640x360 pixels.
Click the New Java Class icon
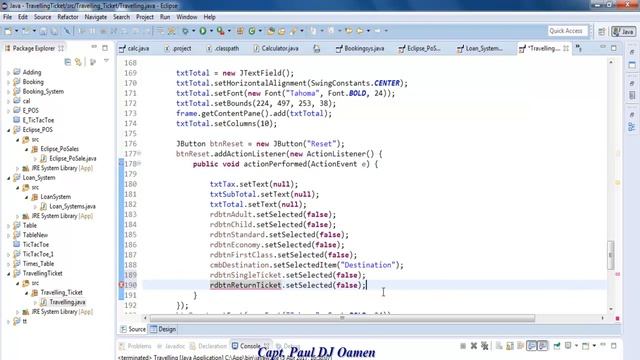pyautogui.click(x=252, y=31)
